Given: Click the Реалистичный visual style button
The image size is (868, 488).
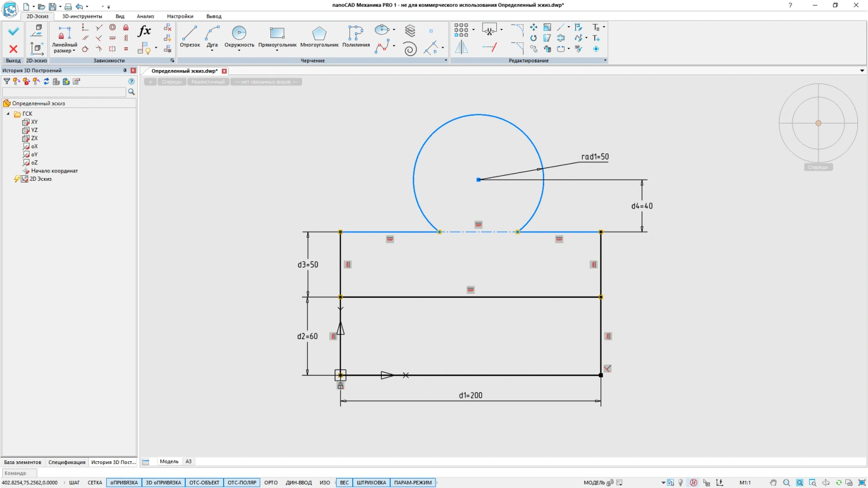Looking at the screenshot, I should click(208, 82).
